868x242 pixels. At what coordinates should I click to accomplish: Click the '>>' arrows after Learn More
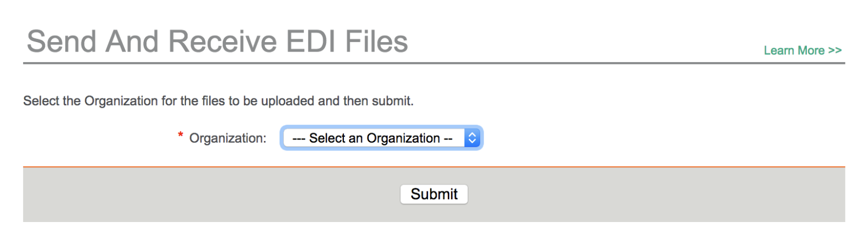coord(835,51)
